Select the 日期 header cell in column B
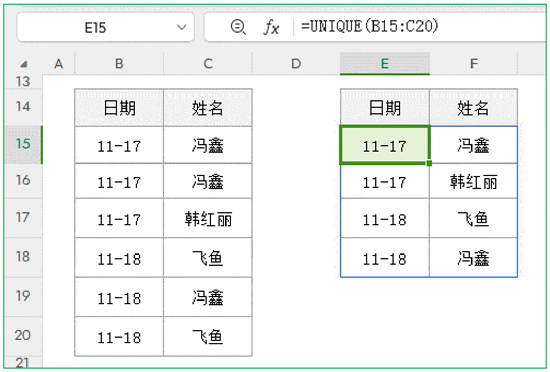Image resolution: width=550 pixels, height=372 pixels. point(119,108)
